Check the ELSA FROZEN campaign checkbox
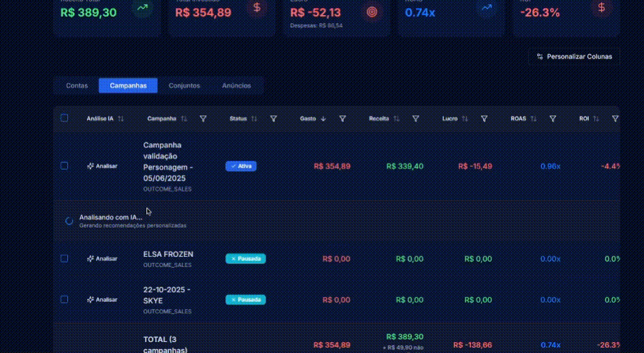 [65, 258]
